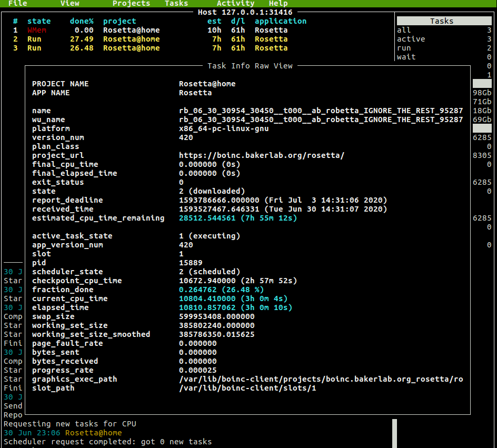Click the PROJECT NAME field label
This screenshot has height=448, width=497.
tap(60, 84)
